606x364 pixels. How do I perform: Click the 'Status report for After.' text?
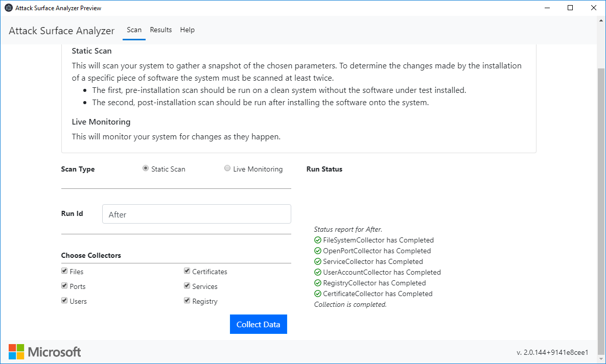348,229
